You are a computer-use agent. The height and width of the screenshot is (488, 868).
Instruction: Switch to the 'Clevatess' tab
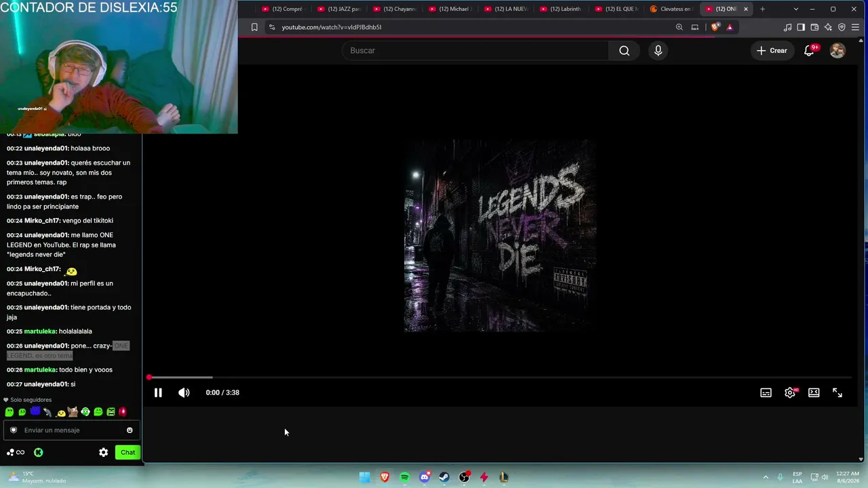click(673, 9)
